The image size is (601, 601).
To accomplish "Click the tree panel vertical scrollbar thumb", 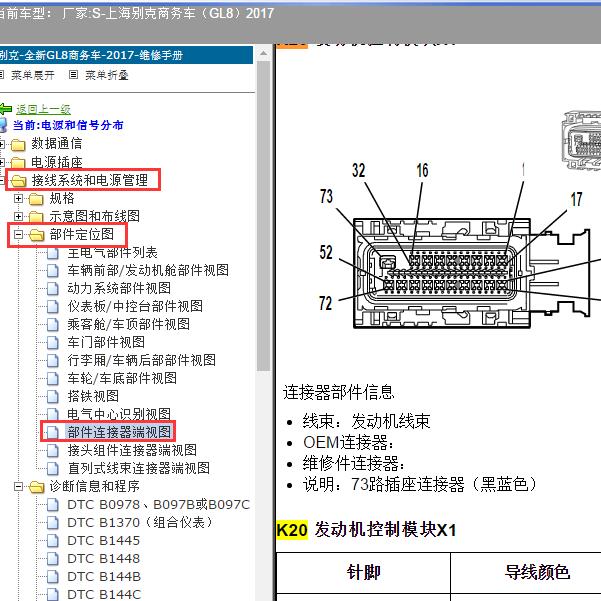I will tap(263, 216).
